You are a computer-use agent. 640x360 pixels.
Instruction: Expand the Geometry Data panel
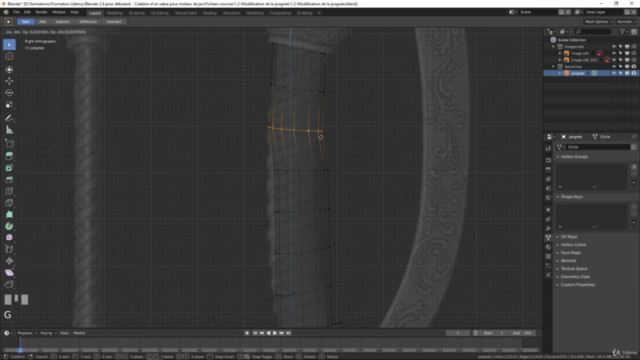click(x=575, y=277)
